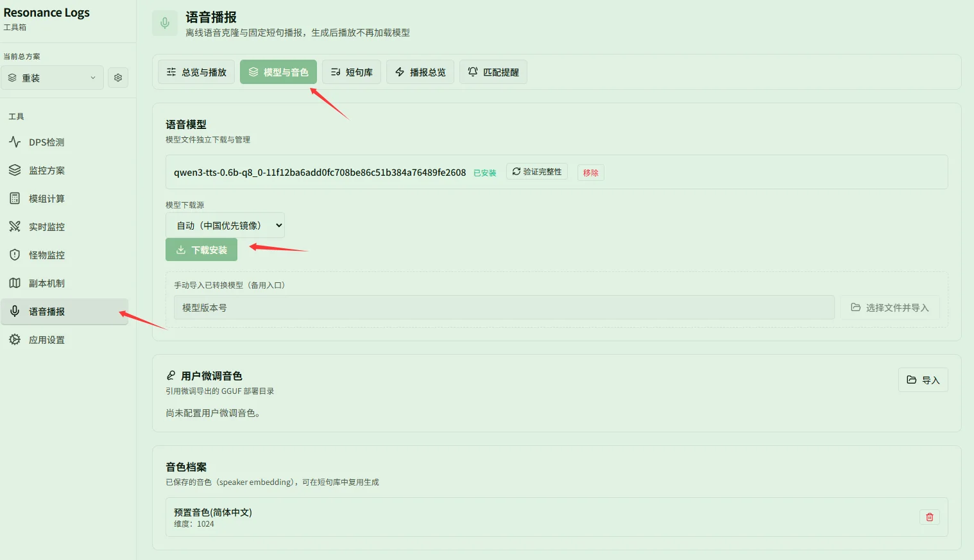Click 维度: 1024 text
The image size is (974, 560).
(x=194, y=524)
